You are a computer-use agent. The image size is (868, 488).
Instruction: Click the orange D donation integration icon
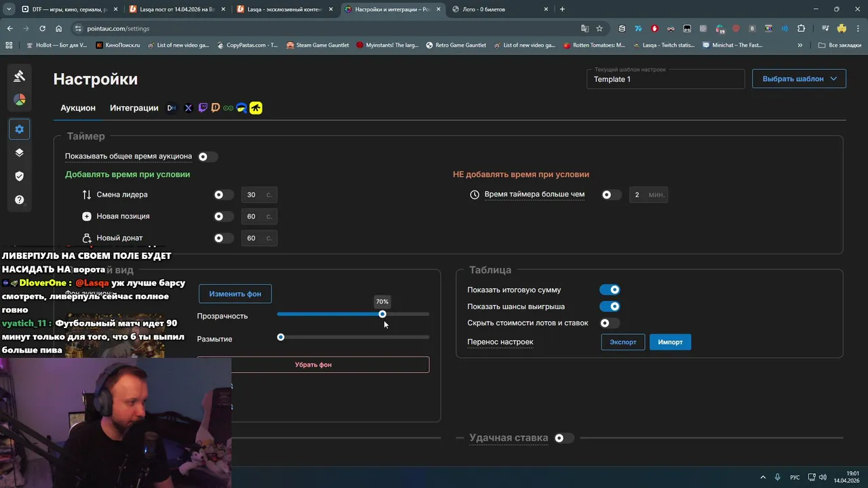[216, 108]
